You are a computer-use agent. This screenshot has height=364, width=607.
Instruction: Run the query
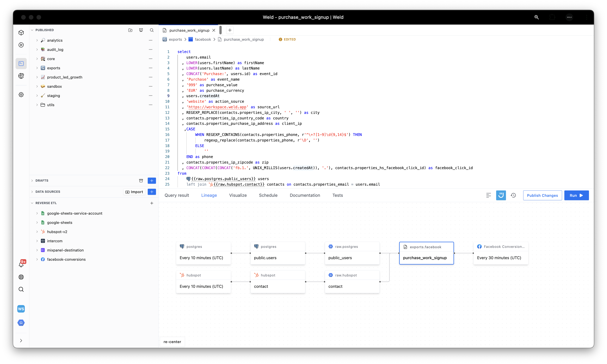[576, 195]
